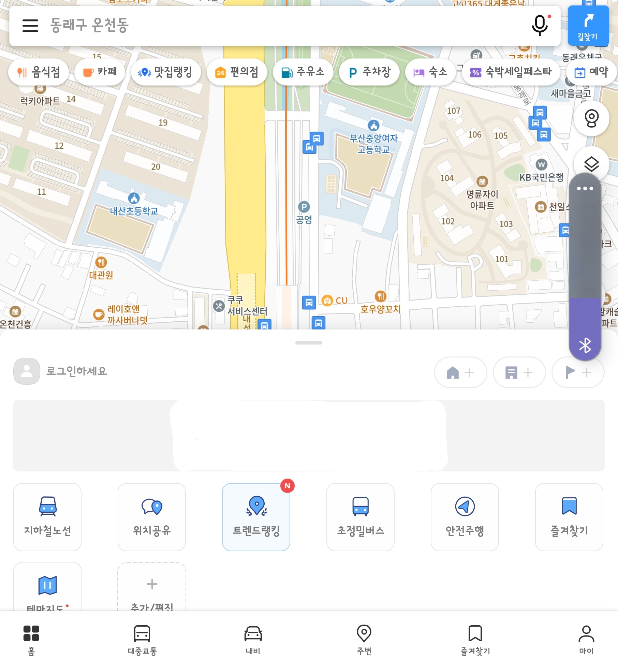Screen dimensions: 618x672
Task: Open 테마지도 theme map tile
Action: [47, 587]
